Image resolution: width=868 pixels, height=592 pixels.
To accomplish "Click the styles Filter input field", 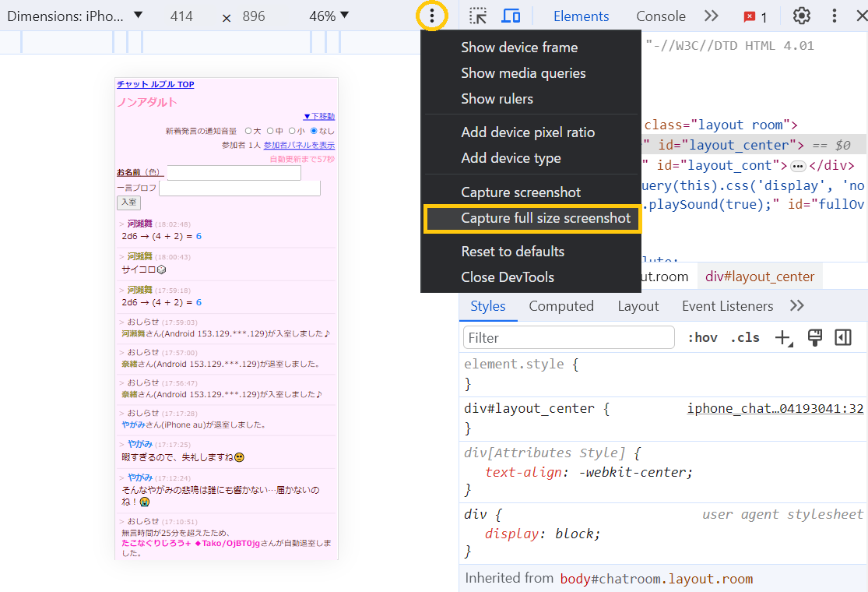I will pyautogui.click(x=568, y=337).
